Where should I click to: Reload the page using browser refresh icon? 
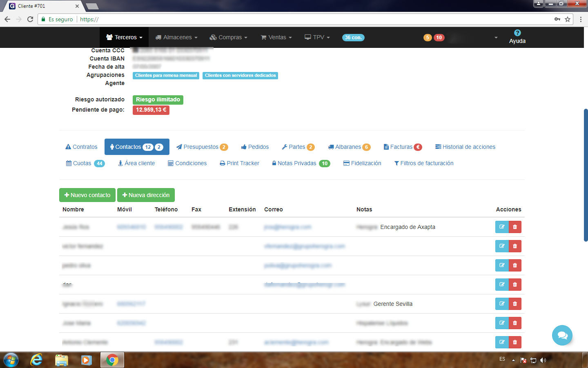point(30,19)
